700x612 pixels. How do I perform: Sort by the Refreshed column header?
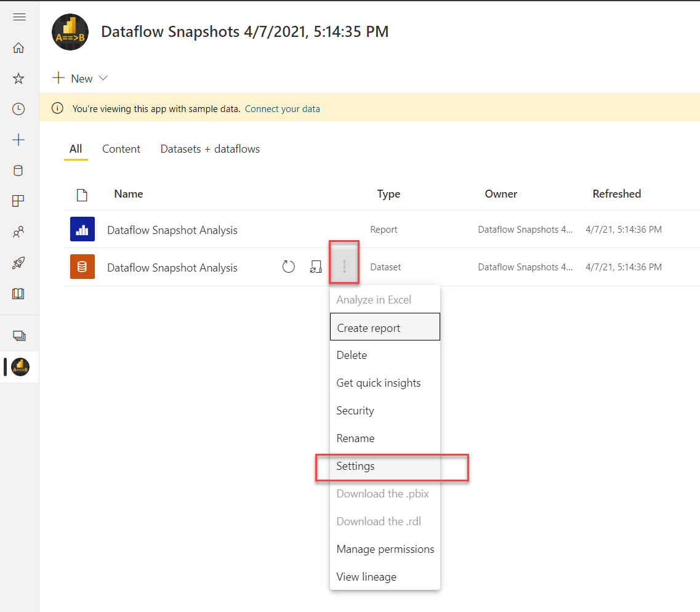coord(616,194)
